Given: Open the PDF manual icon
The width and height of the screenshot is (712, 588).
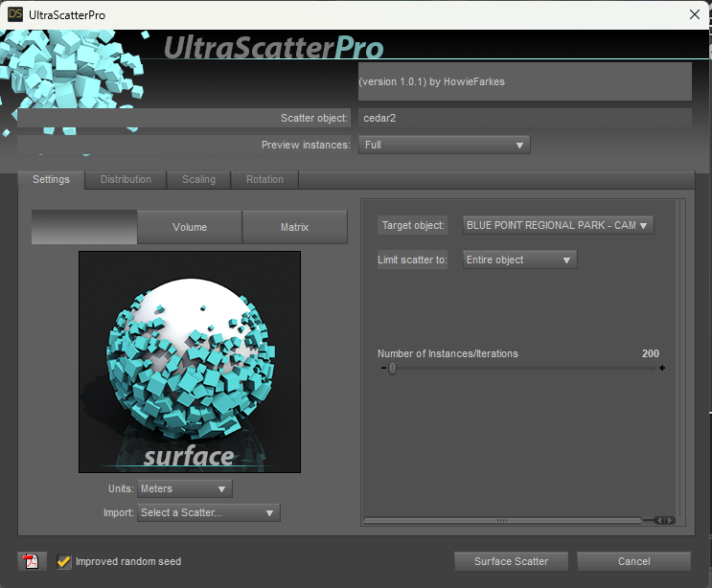Looking at the screenshot, I should 32,561.
